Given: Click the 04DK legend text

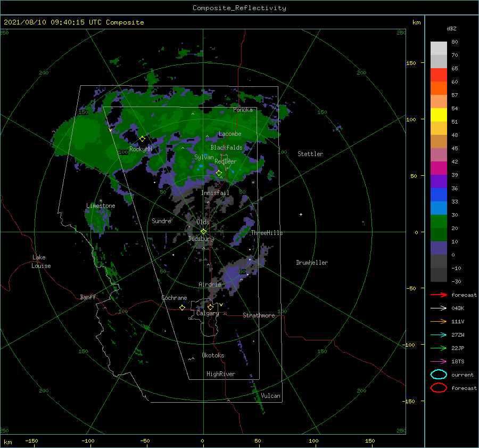Looking at the screenshot, I should tap(458, 308).
